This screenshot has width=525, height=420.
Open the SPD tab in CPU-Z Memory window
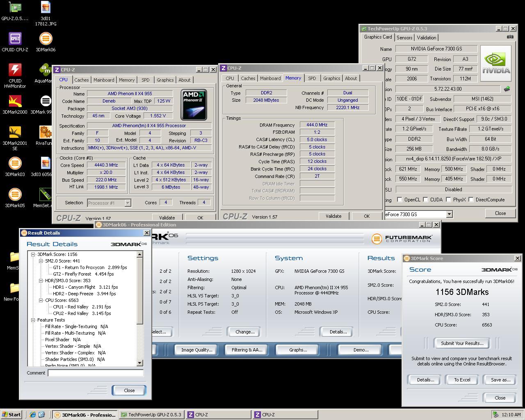click(x=312, y=78)
